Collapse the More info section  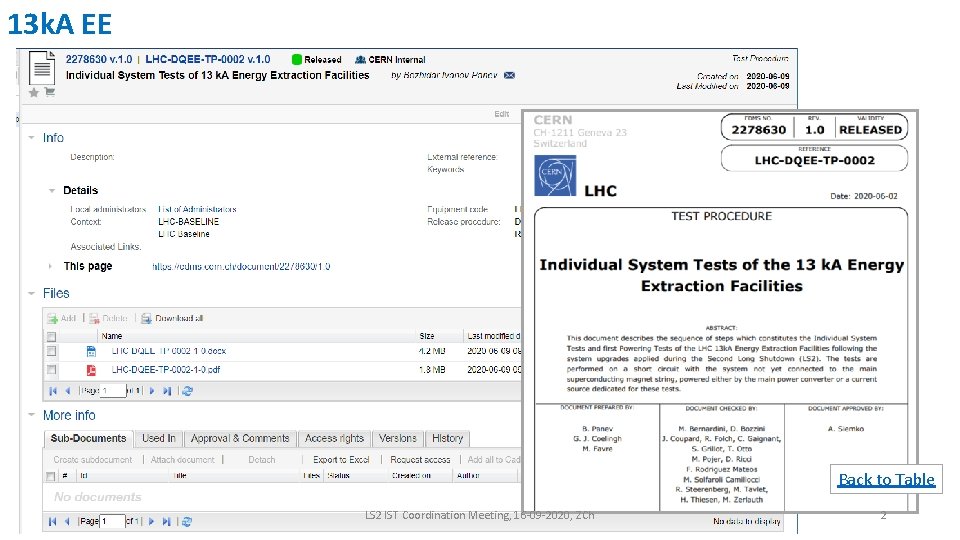[x=31, y=415]
